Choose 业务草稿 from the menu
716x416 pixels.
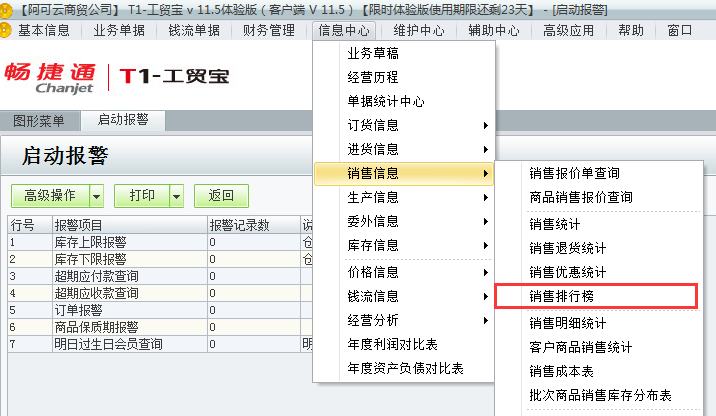click(x=404, y=53)
